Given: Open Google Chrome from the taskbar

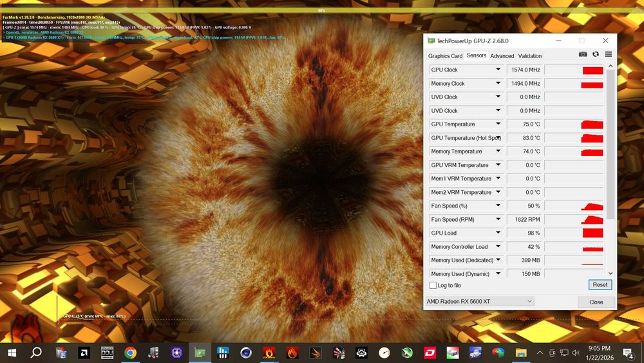Looking at the screenshot, I should tap(130, 353).
